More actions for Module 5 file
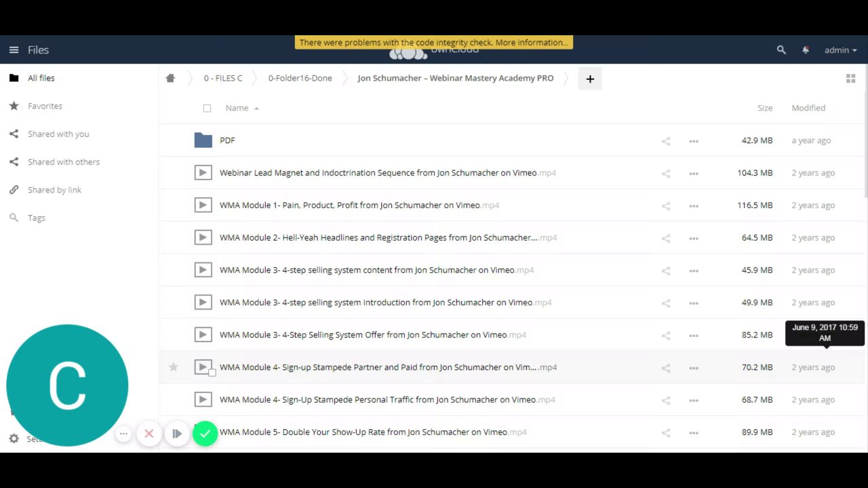The height and width of the screenshot is (488, 868). [x=694, y=433]
